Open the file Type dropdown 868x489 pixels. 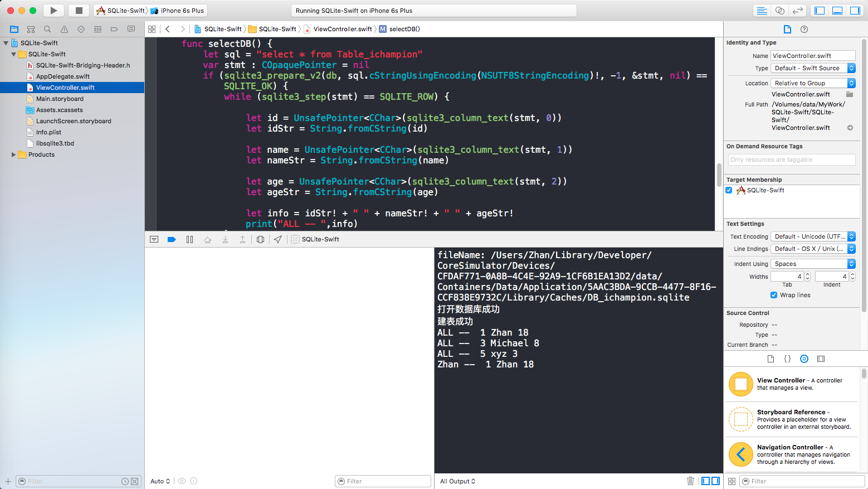point(813,68)
